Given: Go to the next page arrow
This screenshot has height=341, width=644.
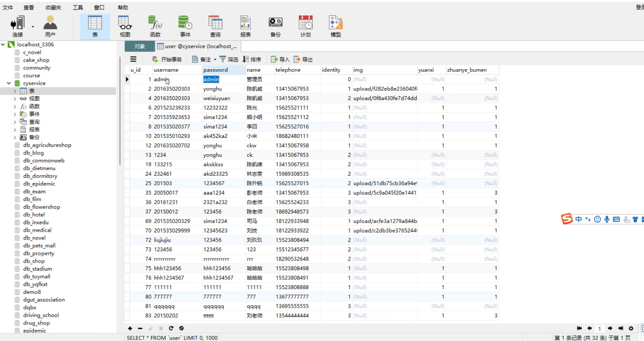Looking at the screenshot, I should (x=610, y=328).
